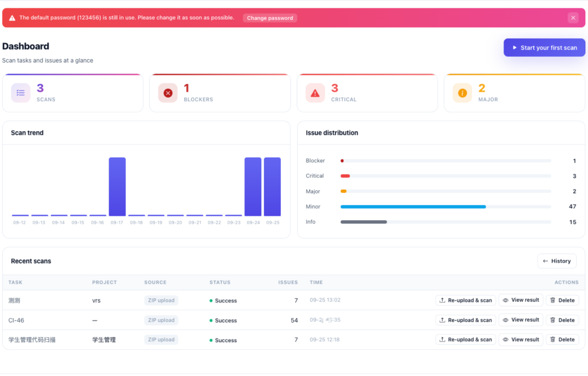
Task: Delete the 学生管理代码扫描 task
Action: (562, 339)
